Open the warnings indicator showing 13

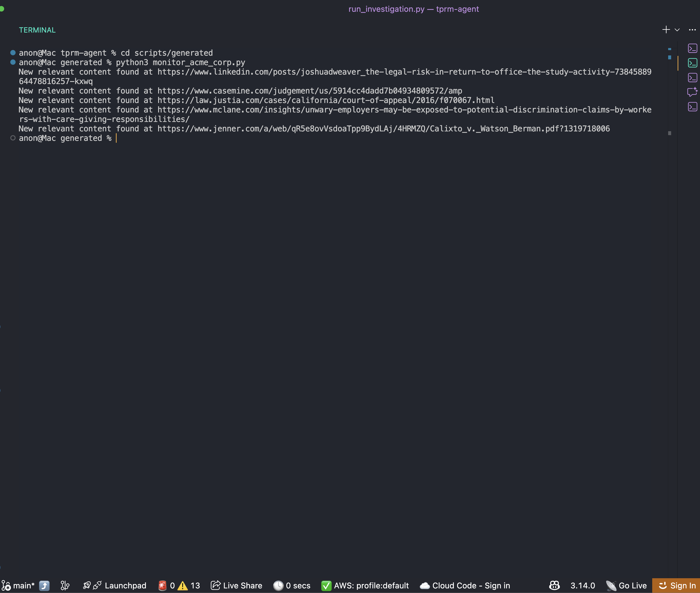point(190,585)
